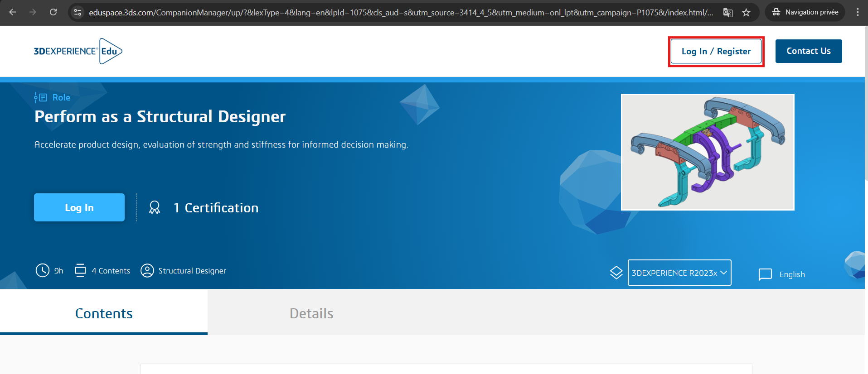This screenshot has height=374, width=868.
Task: Click the "Role" label text
Action: point(61,97)
